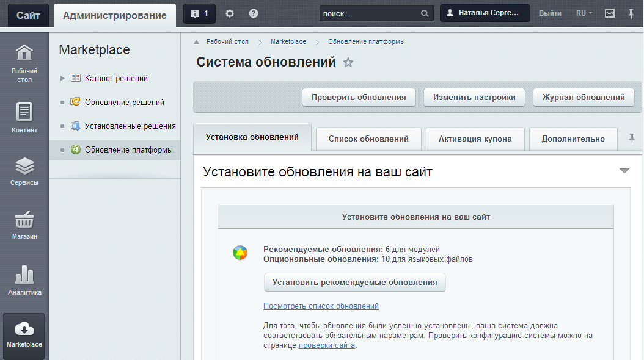The height and width of the screenshot is (360, 644).
Task: Switch to the Список обновлений tab
Action: point(368,139)
